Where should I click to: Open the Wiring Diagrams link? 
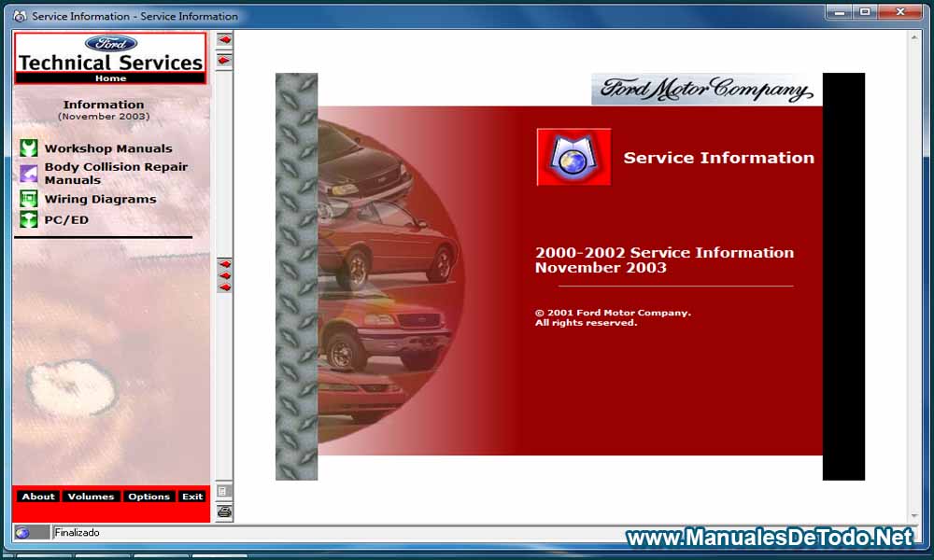tap(100, 199)
